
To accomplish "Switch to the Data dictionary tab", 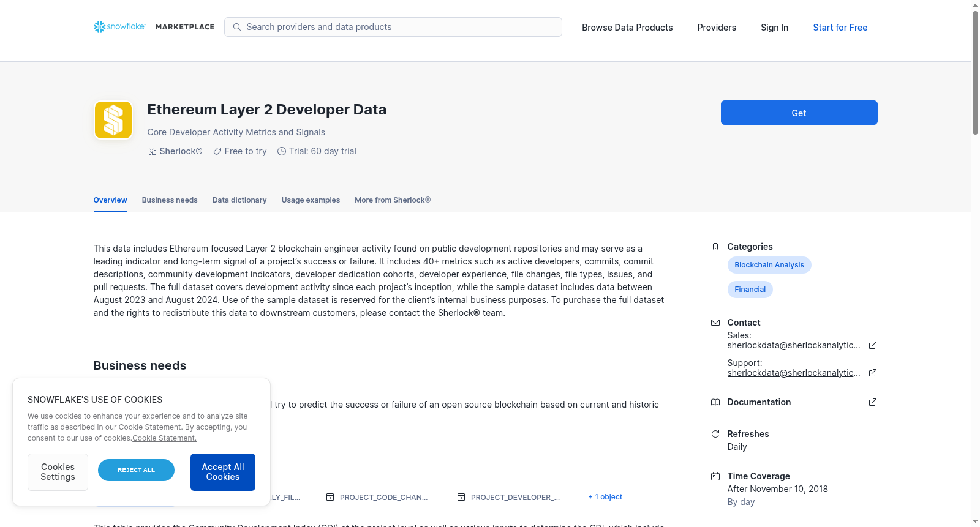I will click(239, 200).
